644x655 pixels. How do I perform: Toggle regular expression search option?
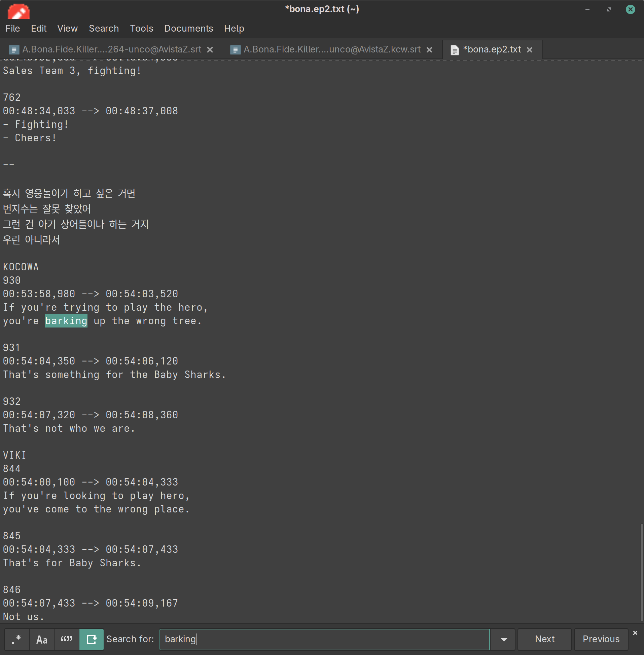pos(16,639)
